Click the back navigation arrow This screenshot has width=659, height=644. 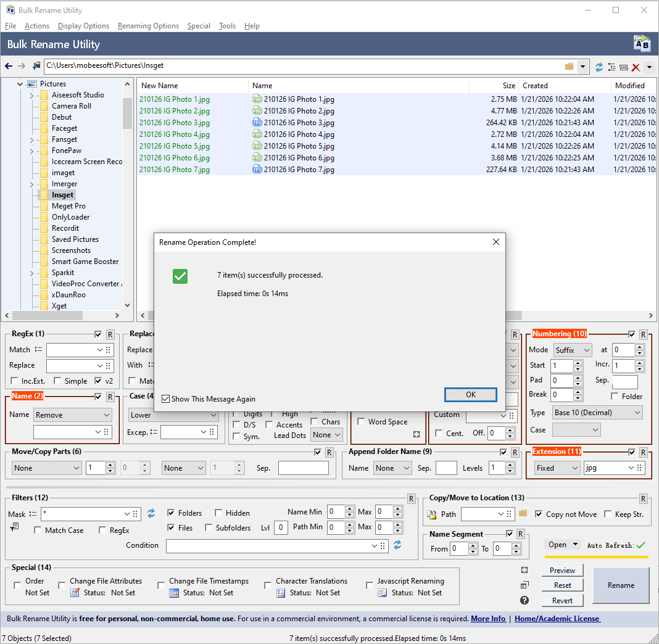(x=9, y=66)
